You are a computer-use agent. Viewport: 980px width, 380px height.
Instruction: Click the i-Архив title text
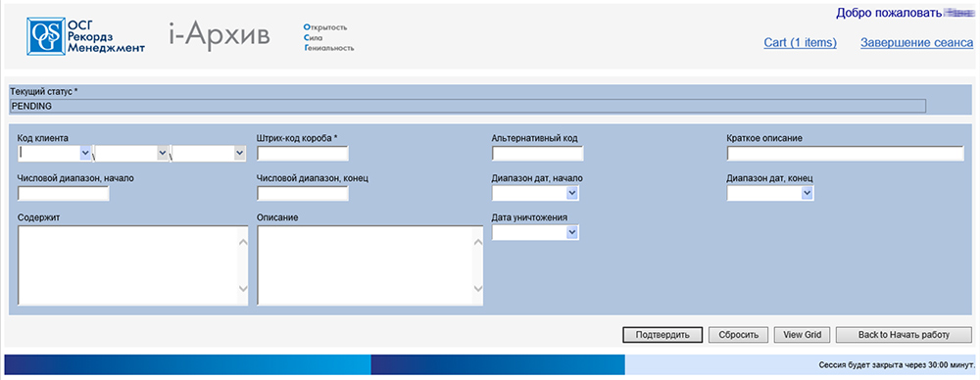click(x=219, y=35)
